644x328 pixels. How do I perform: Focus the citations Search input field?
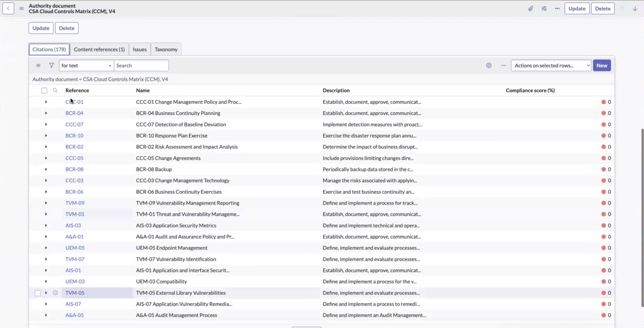(141, 65)
